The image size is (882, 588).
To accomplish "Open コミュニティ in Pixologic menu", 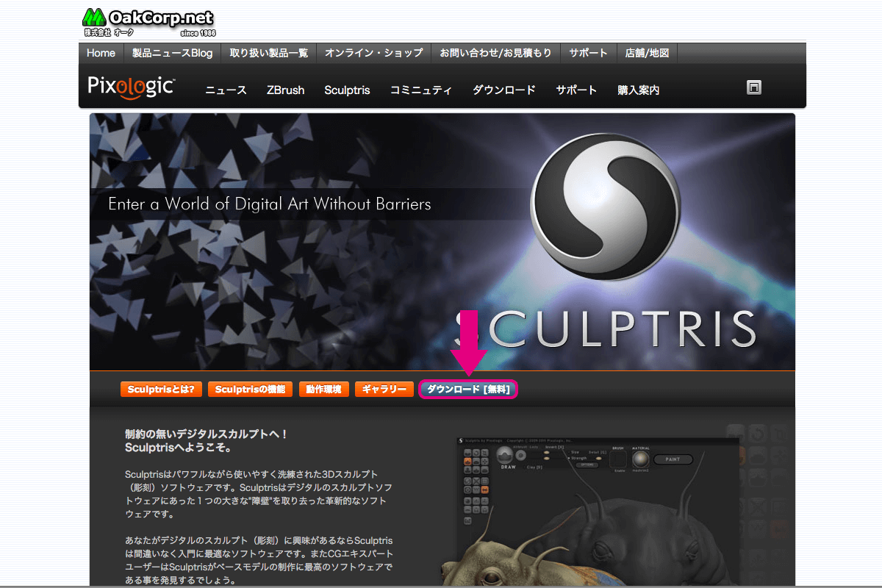I will click(x=420, y=90).
